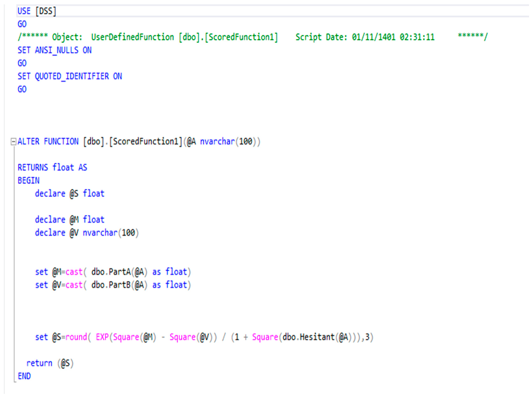Click nvarchar in the function parameter list

(217, 142)
